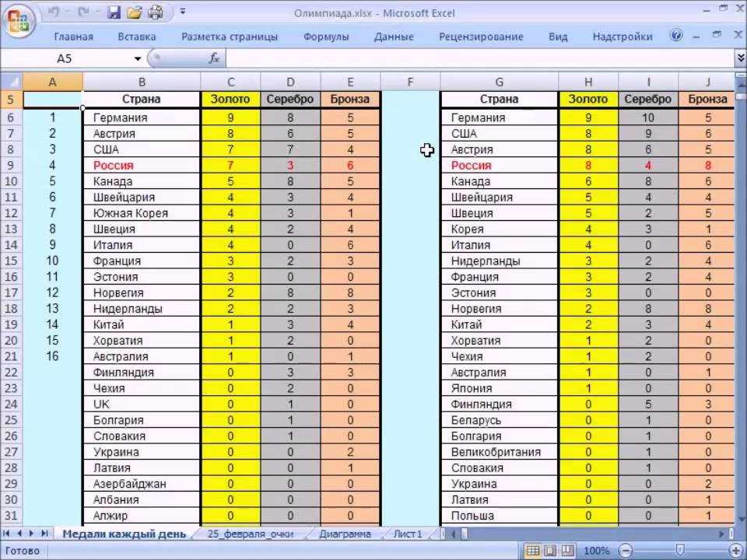Click the fx Insert Function icon
747x560 pixels.
click(x=214, y=58)
